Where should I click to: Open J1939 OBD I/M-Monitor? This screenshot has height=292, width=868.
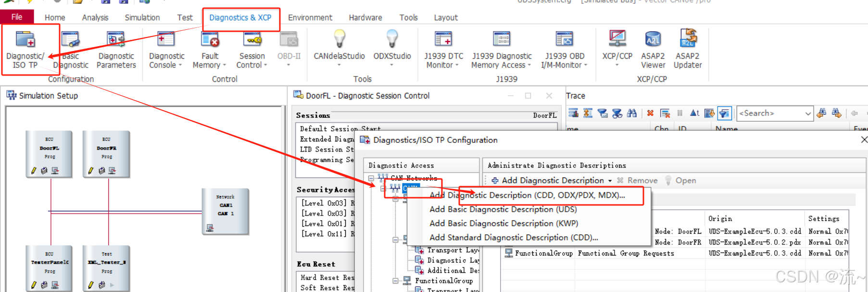point(565,50)
